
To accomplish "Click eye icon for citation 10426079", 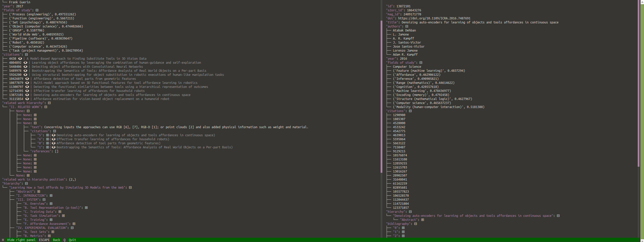I will [27, 79].
